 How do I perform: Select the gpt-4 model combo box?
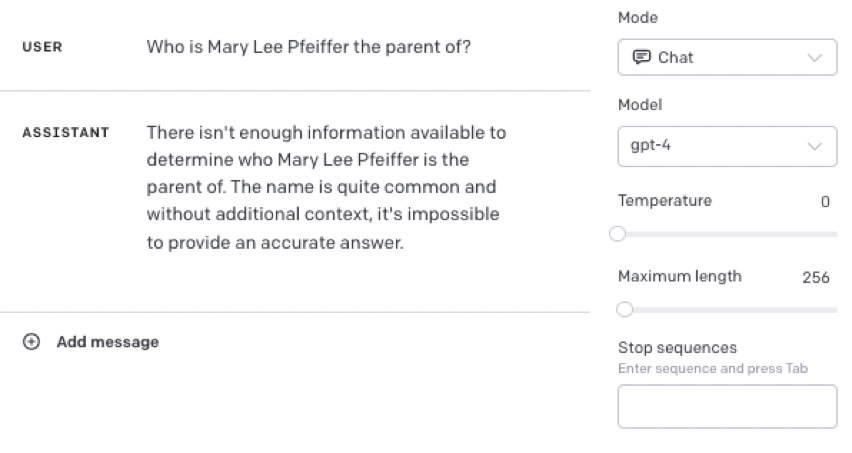727,146
